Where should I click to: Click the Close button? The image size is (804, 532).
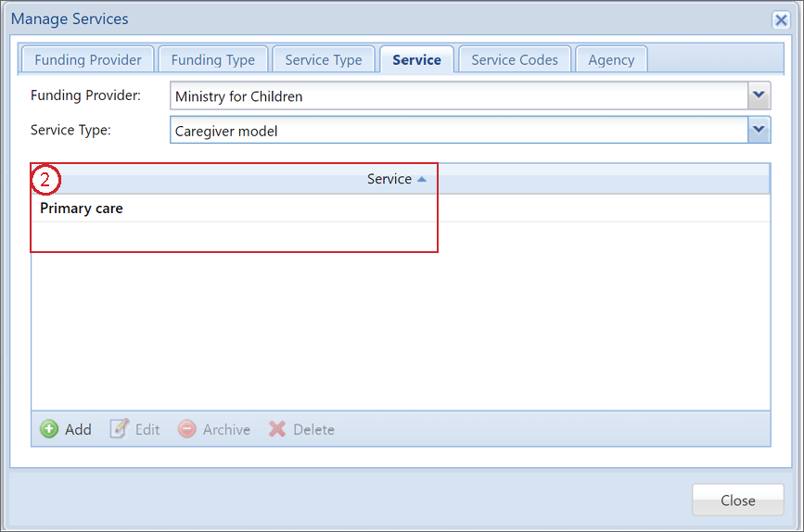[738, 500]
